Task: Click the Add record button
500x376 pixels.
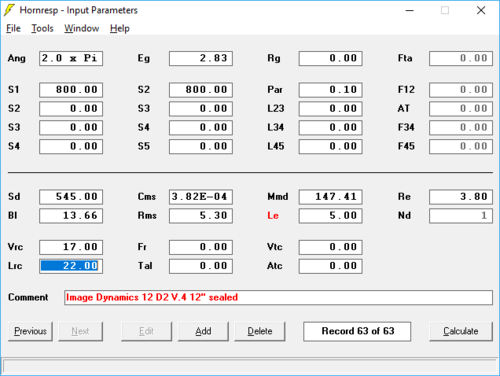Action: tap(203, 331)
